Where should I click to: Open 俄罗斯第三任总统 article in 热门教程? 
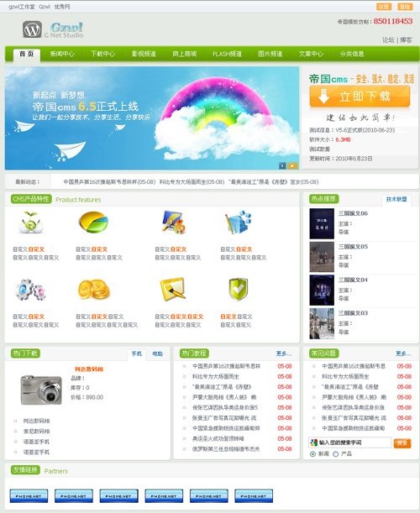(226, 449)
